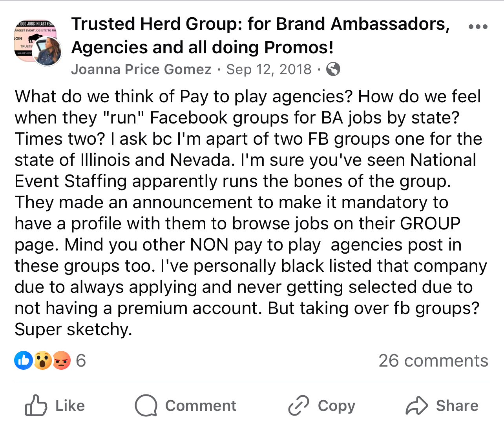This screenshot has width=504, height=425.
Task: Open the Trusted Herd Group title link
Action: pos(260,35)
